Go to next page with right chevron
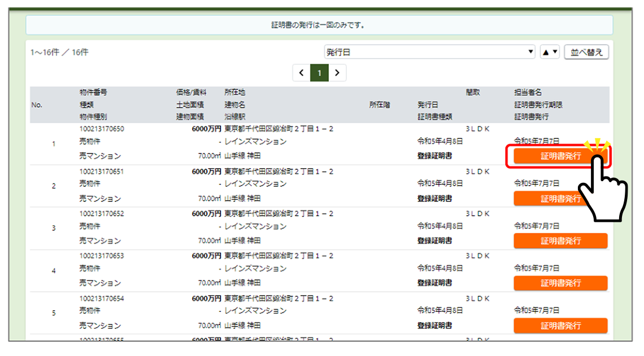The image size is (644, 356). pyautogui.click(x=337, y=73)
